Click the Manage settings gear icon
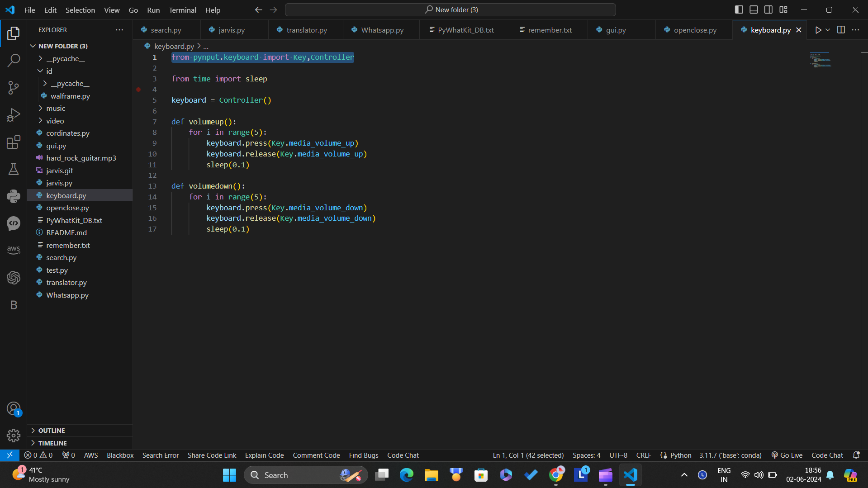Image resolution: width=868 pixels, height=488 pixels. [14, 435]
